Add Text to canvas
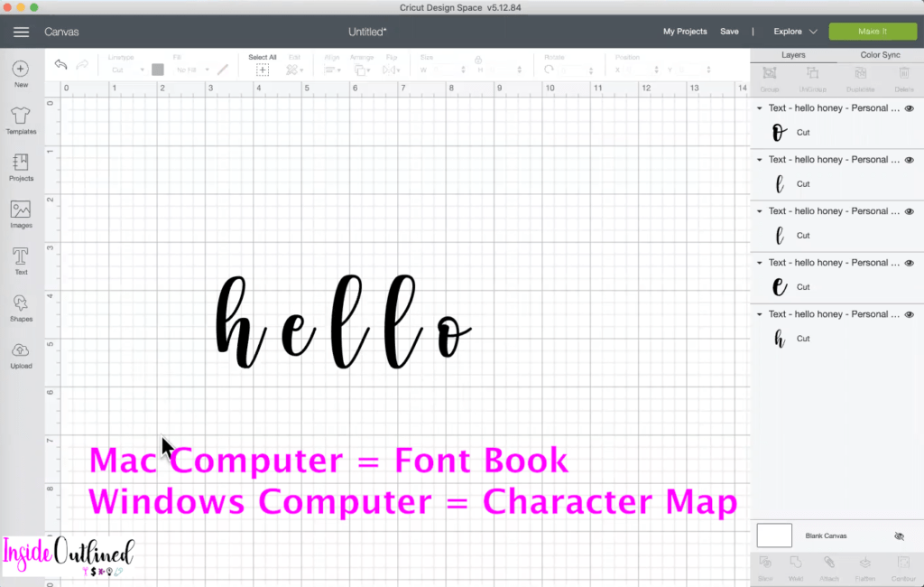924x587 pixels. pos(21,261)
